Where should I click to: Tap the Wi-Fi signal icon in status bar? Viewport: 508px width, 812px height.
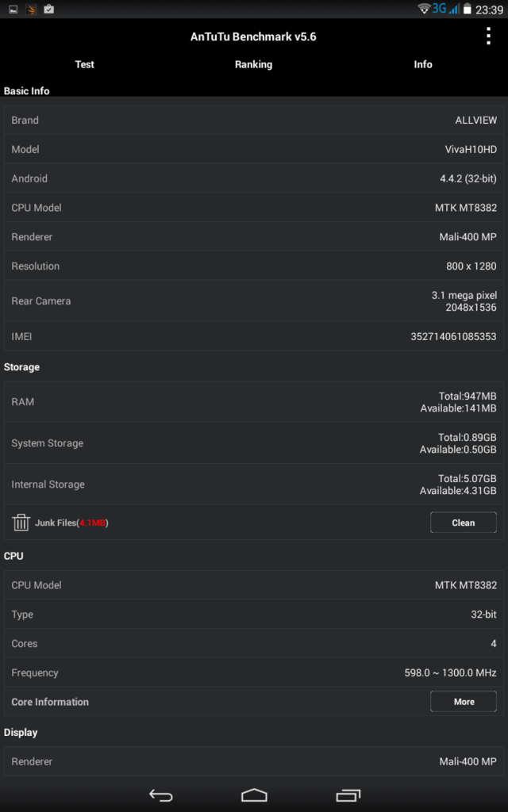(x=424, y=9)
